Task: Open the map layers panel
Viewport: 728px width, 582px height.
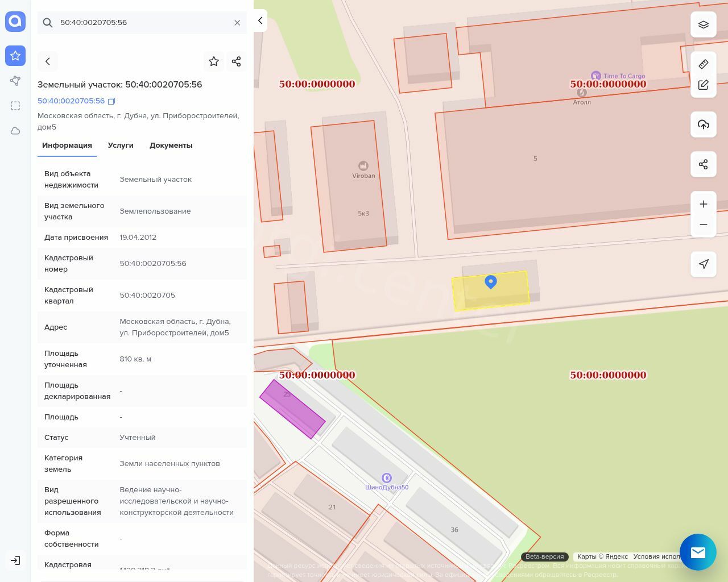Action: [703, 25]
